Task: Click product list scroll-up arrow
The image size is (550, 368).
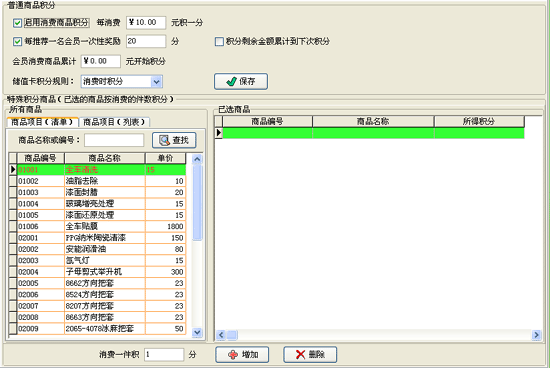Action: tap(197, 159)
